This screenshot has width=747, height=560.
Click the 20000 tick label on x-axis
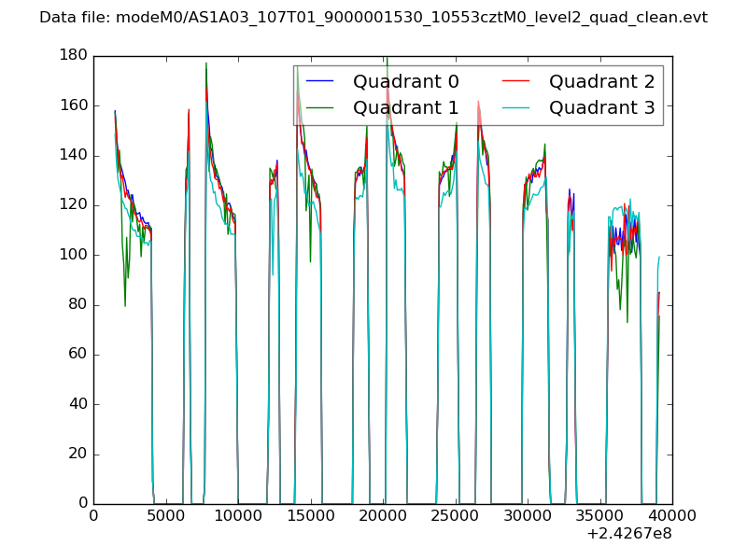(383, 515)
